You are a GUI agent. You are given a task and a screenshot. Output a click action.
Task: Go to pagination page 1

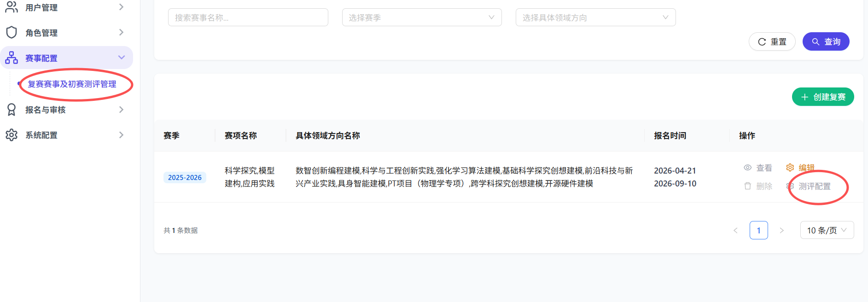point(759,230)
